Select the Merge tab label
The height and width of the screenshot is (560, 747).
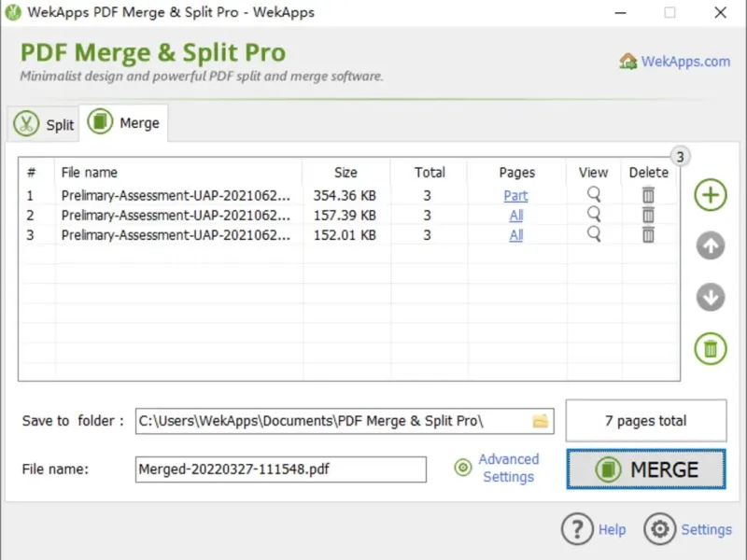click(x=139, y=123)
